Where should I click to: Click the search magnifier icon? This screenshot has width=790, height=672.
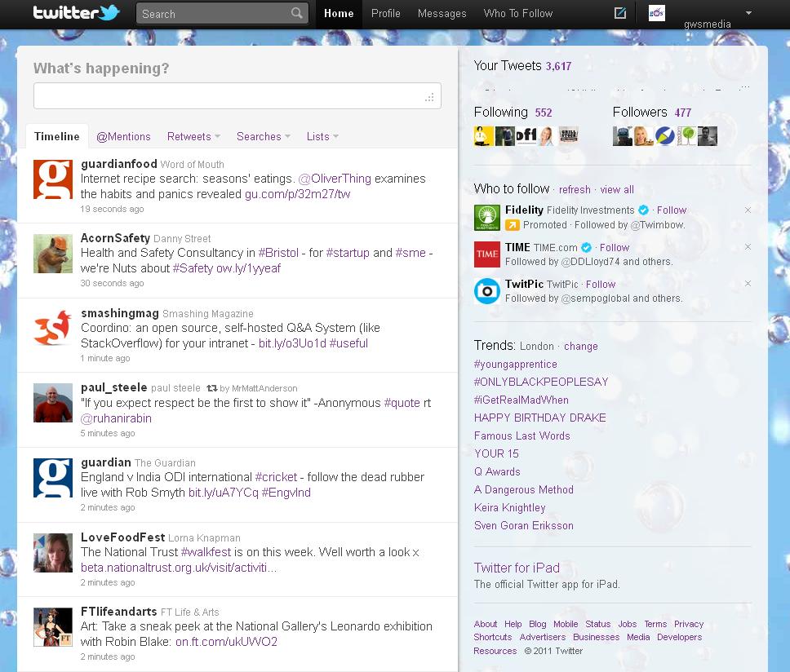coord(297,13)
